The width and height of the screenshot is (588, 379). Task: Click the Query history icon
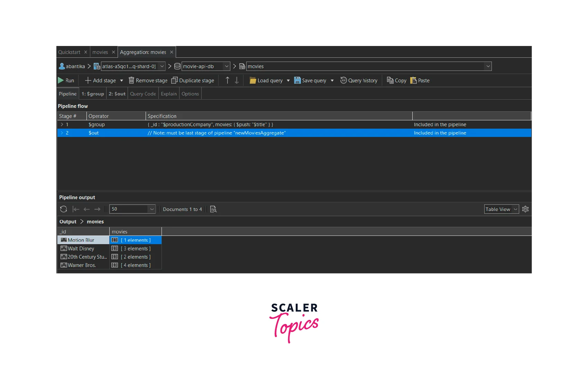coord(343,81)
